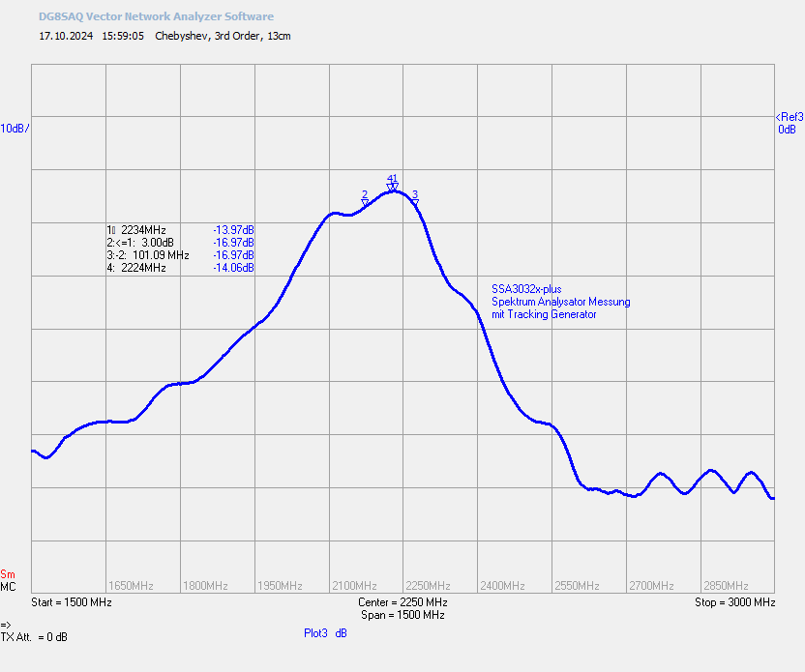
Task: Select the 10dB/ scale label
Action: [x=15, y=129]
